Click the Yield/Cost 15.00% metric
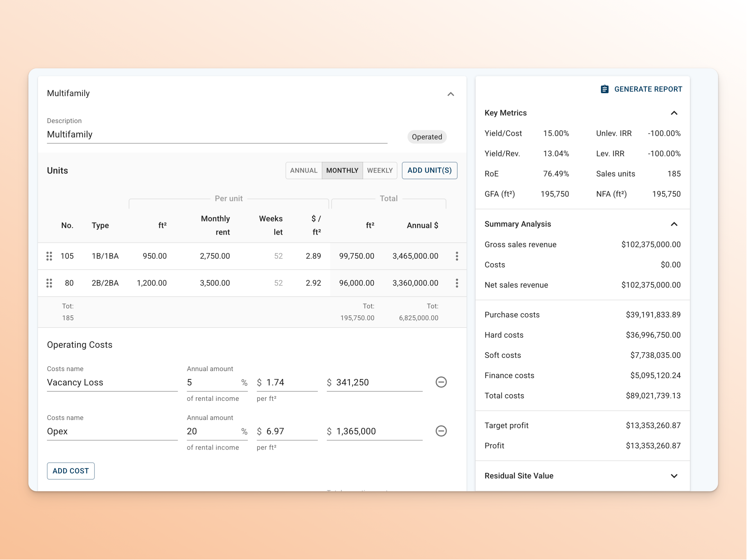This screenshot has width=747, height=560. click(x=556, y=133)
